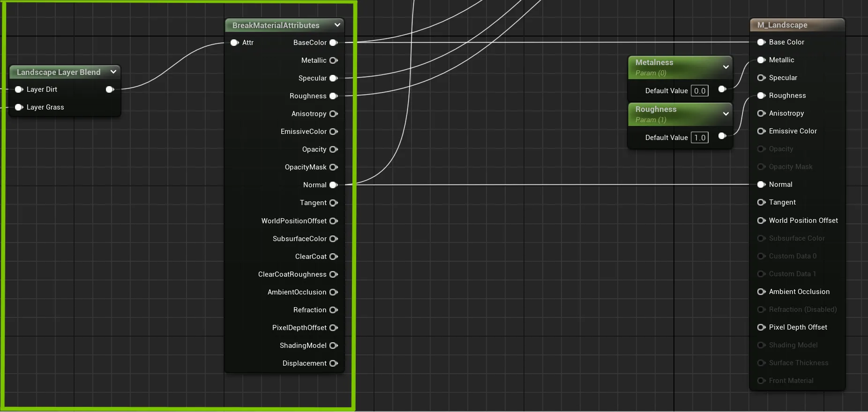Screen dimensions: 868x412
Task: Click ClearCoat output pin
Action: pos(334,257)
